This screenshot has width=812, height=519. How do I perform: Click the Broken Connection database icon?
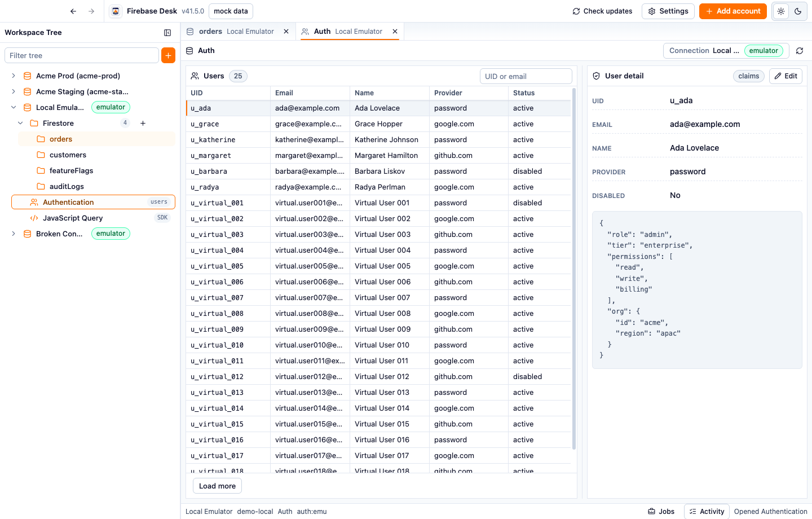(x=27, y=234)
